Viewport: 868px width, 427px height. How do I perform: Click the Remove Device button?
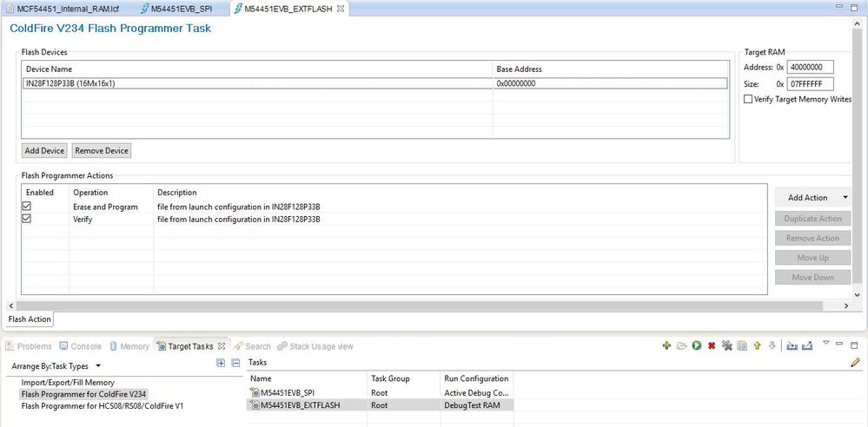click(102, 150)
